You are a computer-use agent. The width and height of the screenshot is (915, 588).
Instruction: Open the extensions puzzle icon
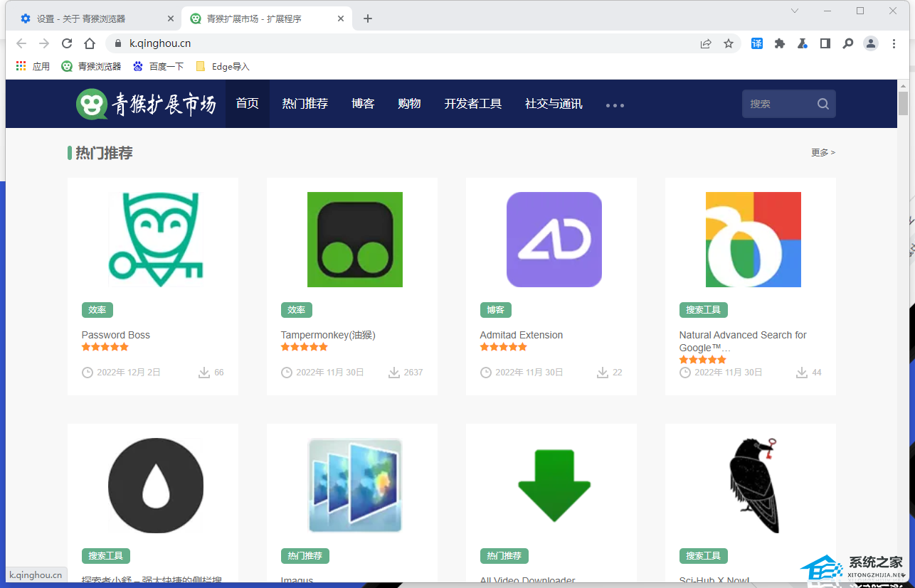780,43
